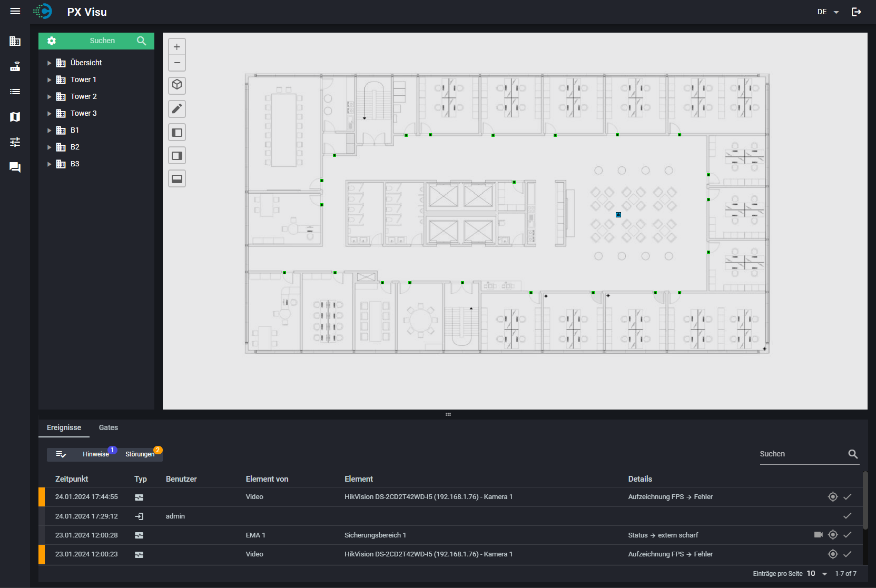876x588 pixels.
Task: Acknowledge the 24.01.2024 17:44:55 event
Action: [x=848, y=496]
